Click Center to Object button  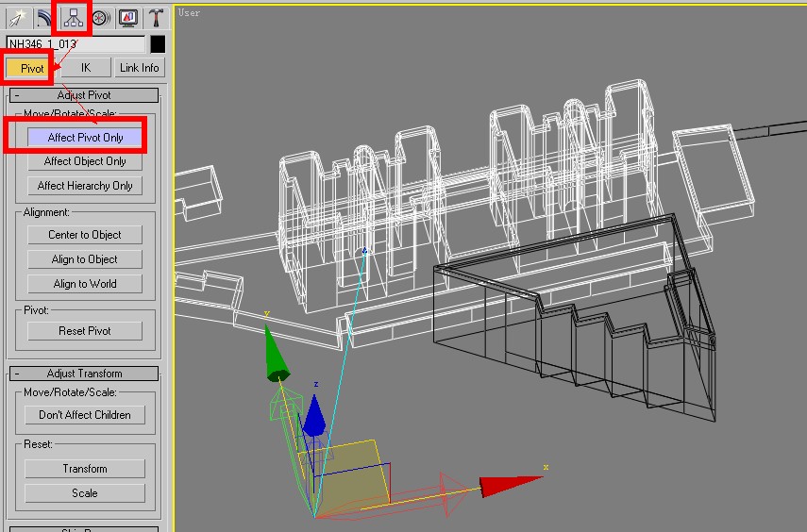[x=85, y=235]
